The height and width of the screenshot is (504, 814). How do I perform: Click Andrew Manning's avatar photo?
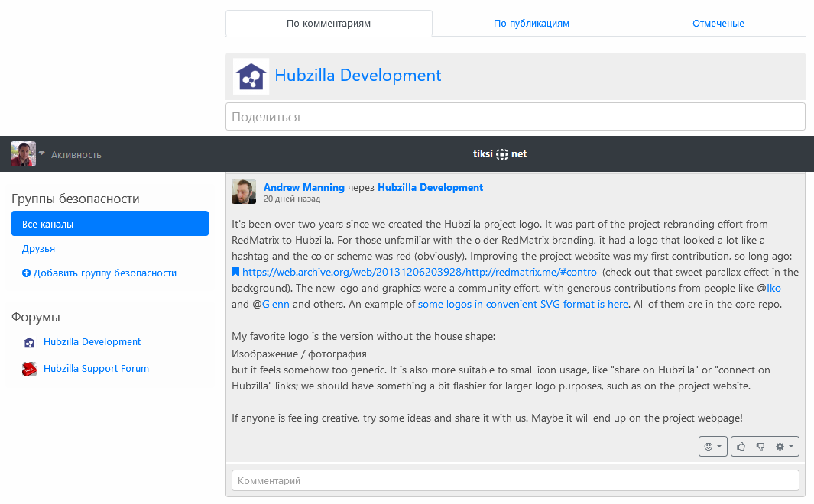point(244,192)
